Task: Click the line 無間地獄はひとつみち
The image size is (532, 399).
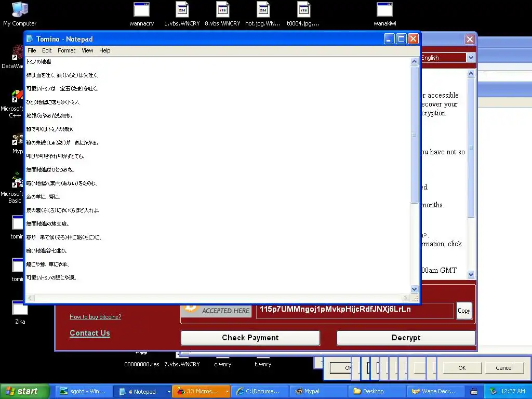Action: tap(50, 170)
